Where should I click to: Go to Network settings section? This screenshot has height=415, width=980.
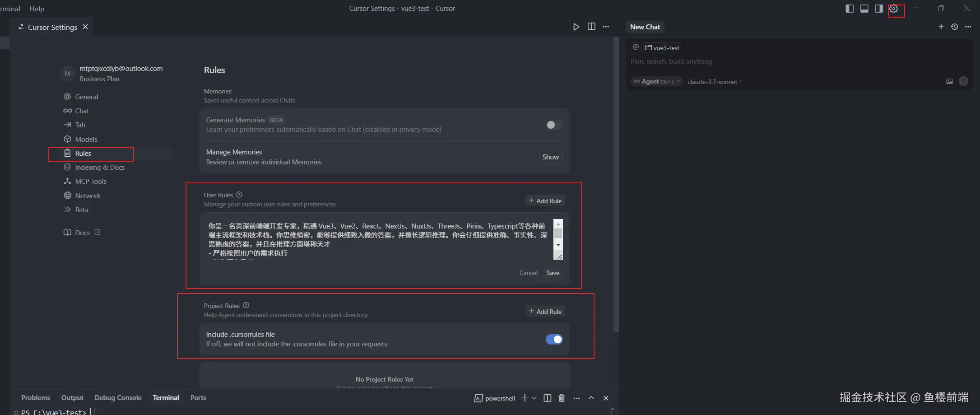(116, 196)
